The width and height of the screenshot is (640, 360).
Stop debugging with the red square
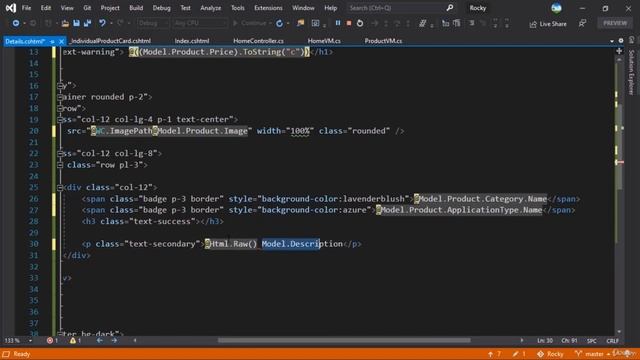[x=349, y=23]
